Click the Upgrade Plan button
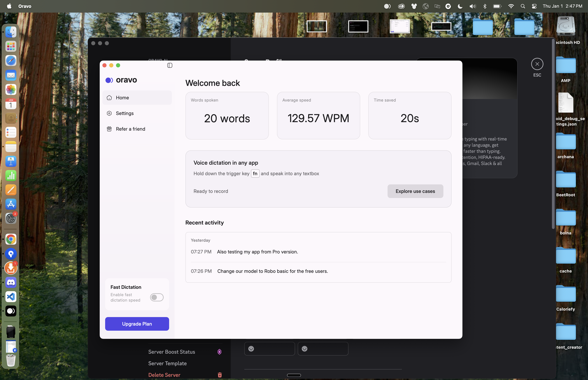The width and height of the screenshot is (588, 380). (137, 324)
